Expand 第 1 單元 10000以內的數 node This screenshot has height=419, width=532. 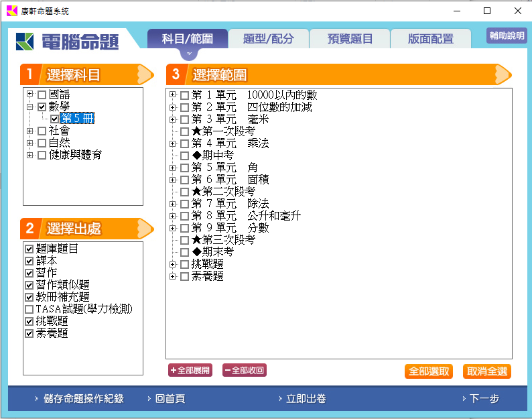pos(173,95)
